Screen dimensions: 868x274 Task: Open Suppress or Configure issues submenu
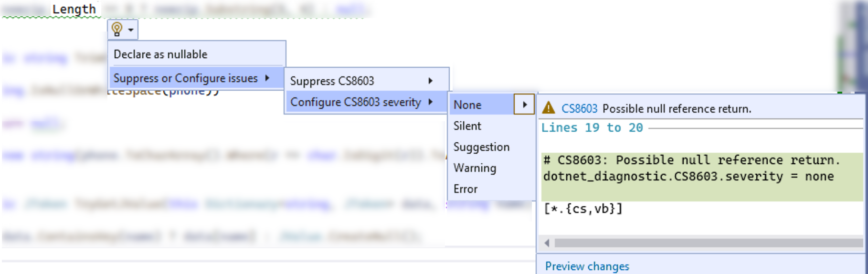[197, 78]
